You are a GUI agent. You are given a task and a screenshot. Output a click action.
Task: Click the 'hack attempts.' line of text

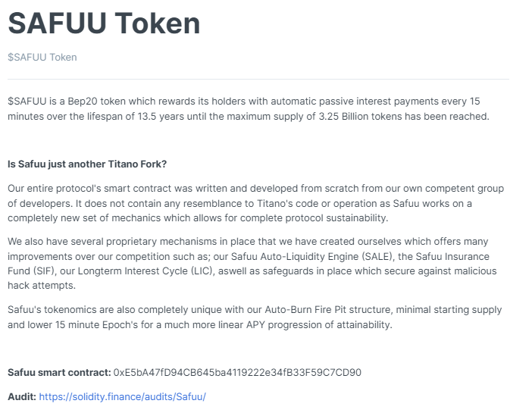click(x=42, y=285)
